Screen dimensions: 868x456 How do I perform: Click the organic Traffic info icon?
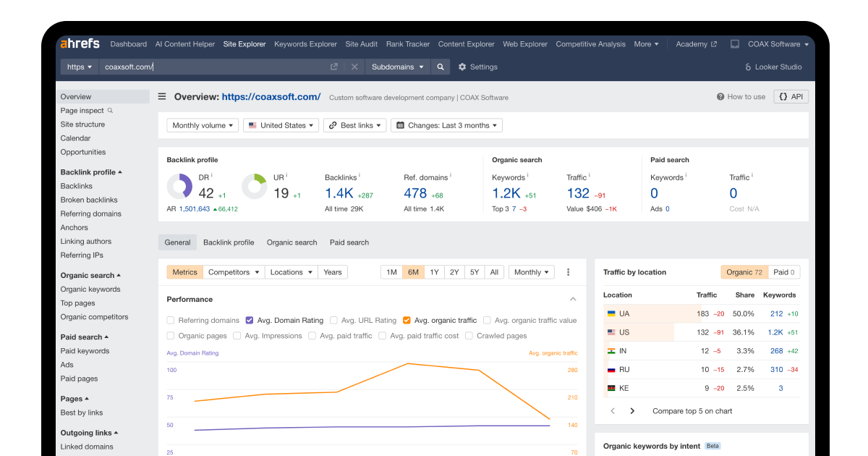coord(590,174)
